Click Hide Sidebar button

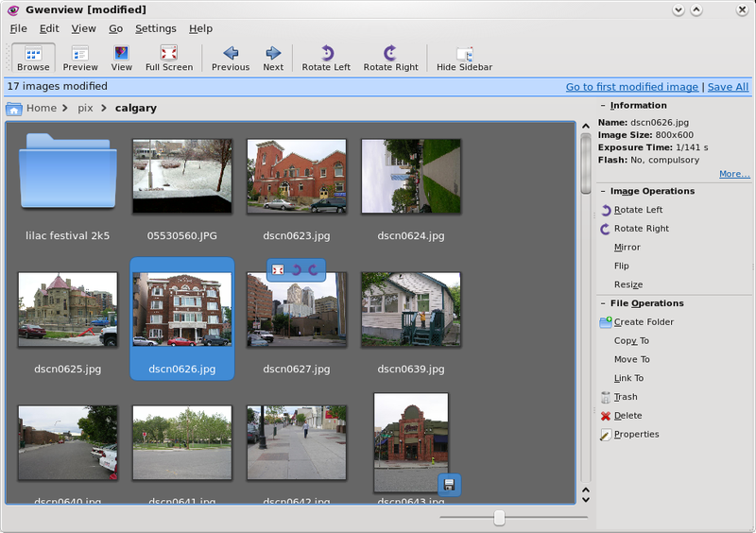[464, 58]
